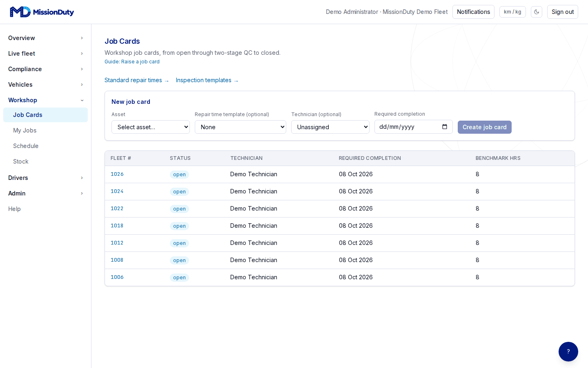Collapse the Workshop section
This screenshot has height=368, width=588.
pos(45,100)
